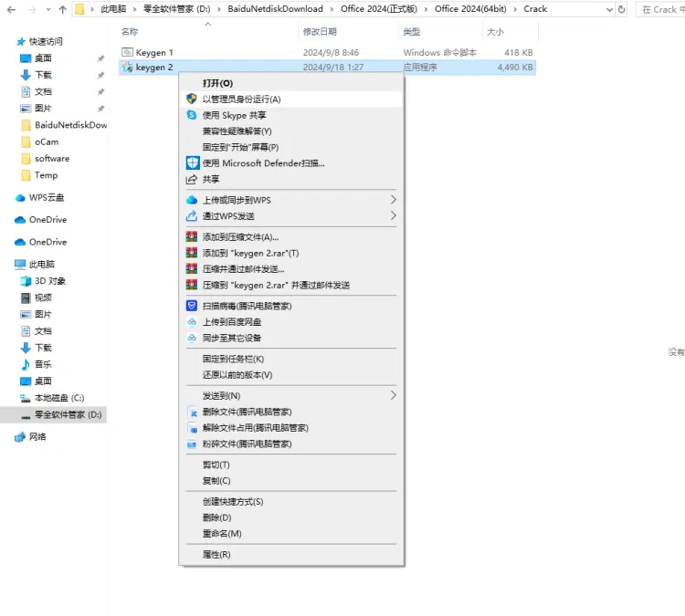Go up one folder level arrow
The image size is (685, 616).
(x=62, y=9)
